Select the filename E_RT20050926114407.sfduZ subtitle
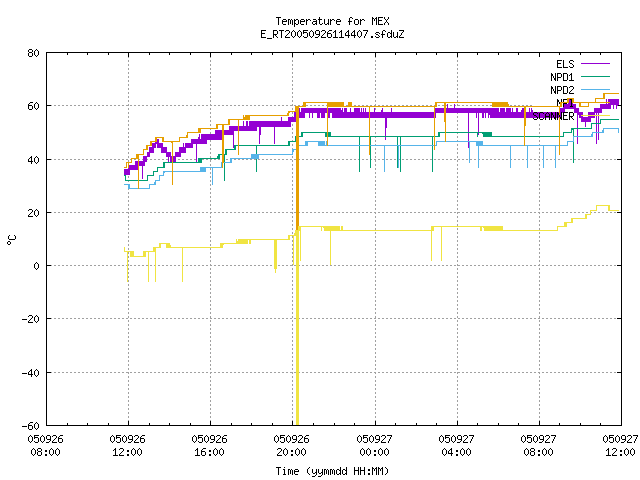640x480 pixels. pos(332,34)
